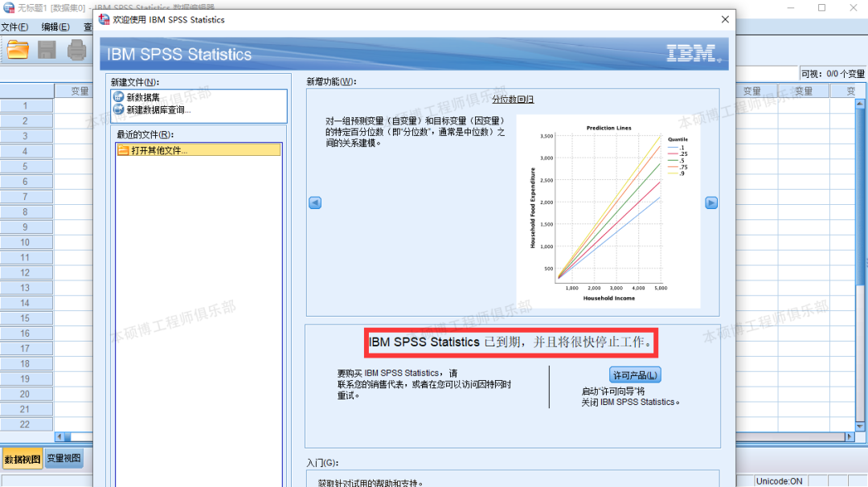Open file folder icon in Data Editor toolbar
The width and height of the screenshot is (868, 487).
click(x=18, y=50)
